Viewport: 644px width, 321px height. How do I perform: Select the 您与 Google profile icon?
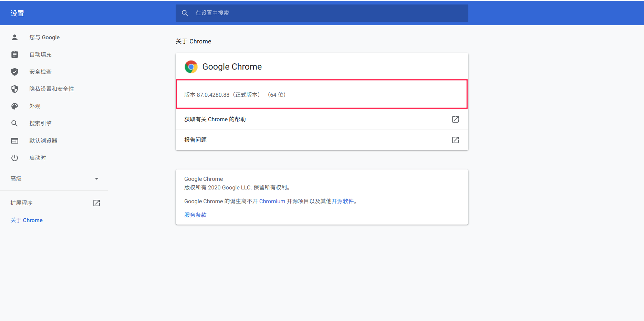click(14, 37)
